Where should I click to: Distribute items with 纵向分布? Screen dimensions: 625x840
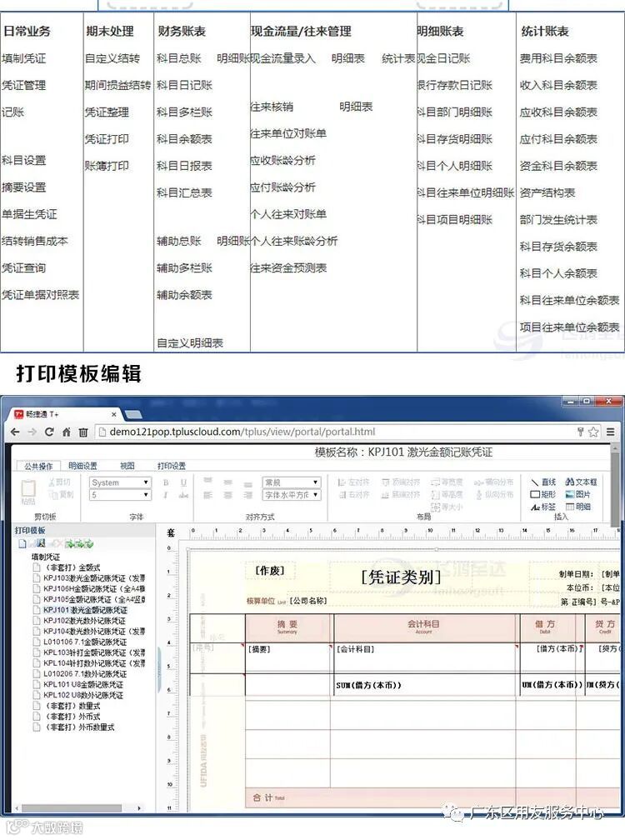pos(494,494)
